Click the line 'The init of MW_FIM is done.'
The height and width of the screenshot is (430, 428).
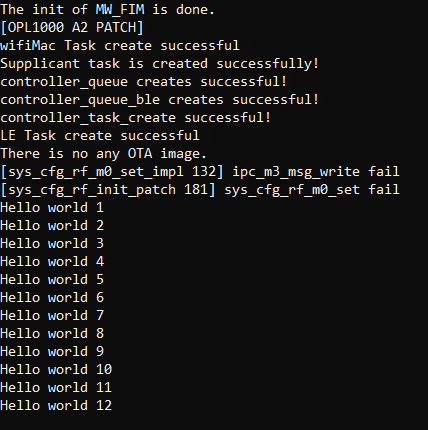pyautogui.click(x=107, y=9)
